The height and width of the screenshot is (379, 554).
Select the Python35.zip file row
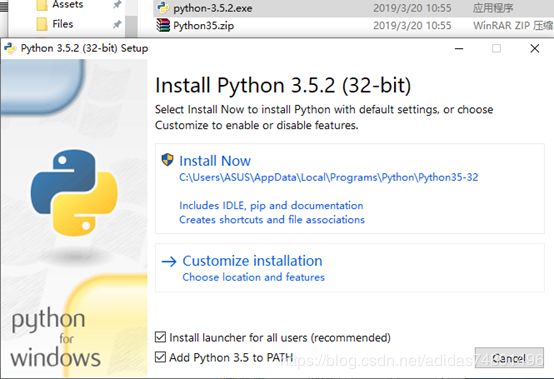(x=353, y=26)
